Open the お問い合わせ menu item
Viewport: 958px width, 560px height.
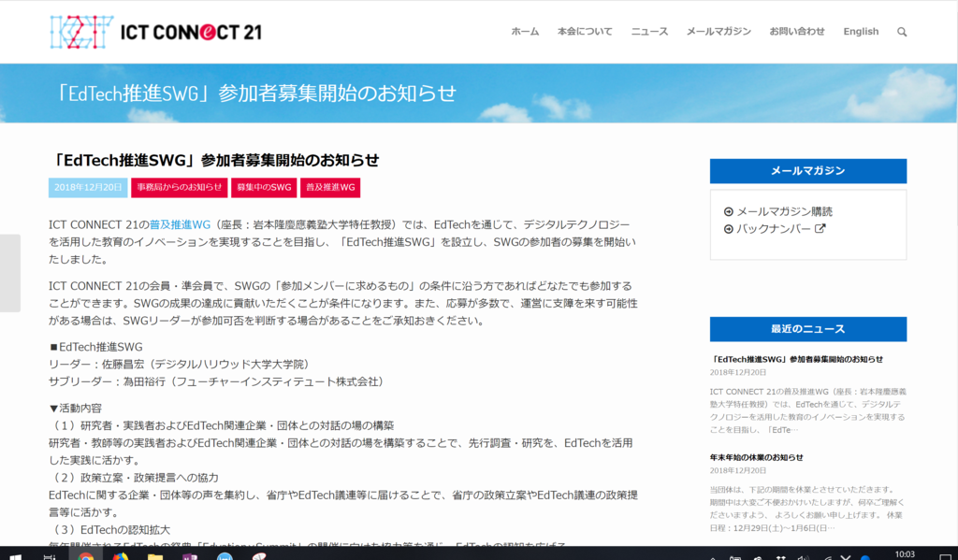(x=797, y=32)
